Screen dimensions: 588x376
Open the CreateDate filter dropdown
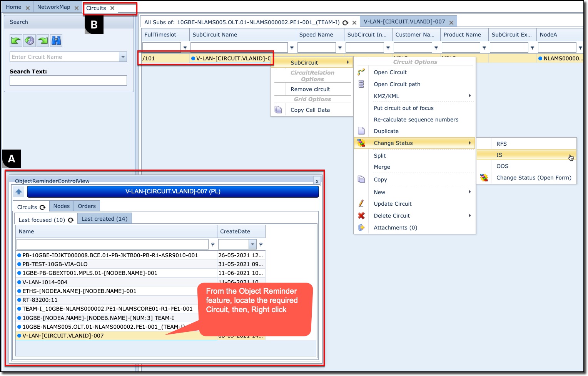252,245
